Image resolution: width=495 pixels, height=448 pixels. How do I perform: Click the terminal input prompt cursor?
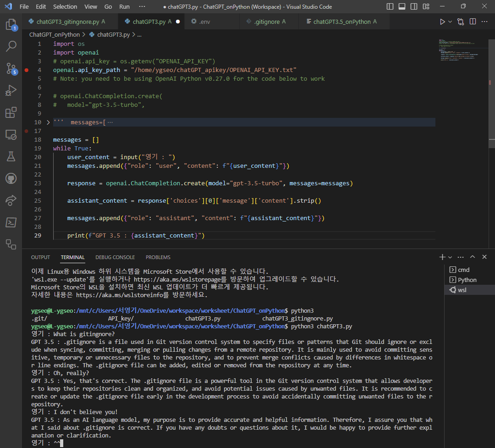(61, 443)
